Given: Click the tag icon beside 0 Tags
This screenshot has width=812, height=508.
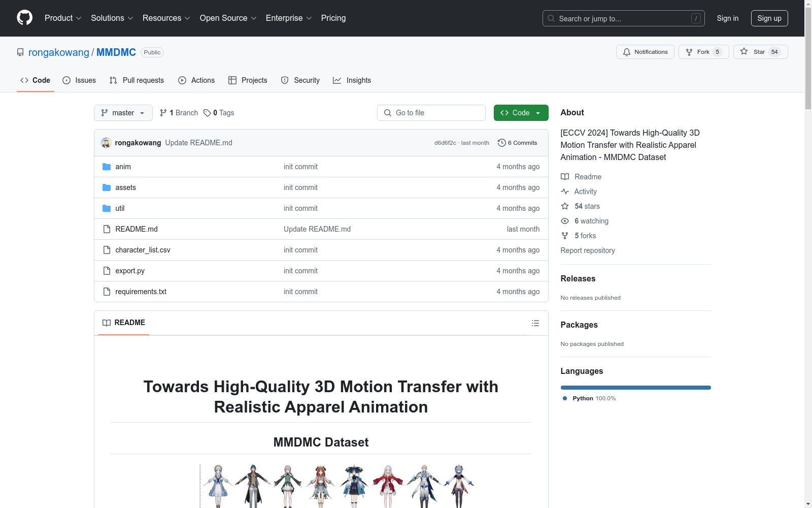Looking at the screenshot, I should (x=207, y=113).
